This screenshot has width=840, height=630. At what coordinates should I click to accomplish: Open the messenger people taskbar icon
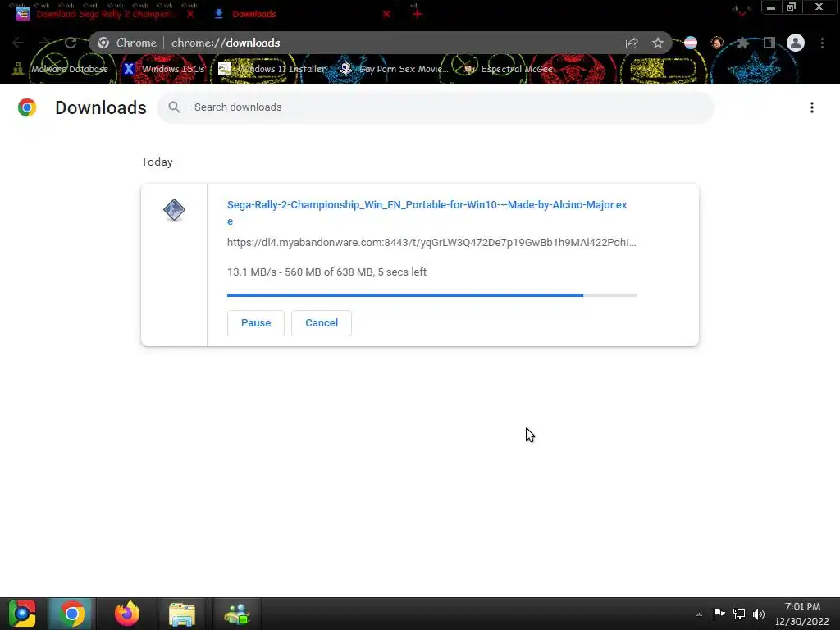[x=237, y=614]
